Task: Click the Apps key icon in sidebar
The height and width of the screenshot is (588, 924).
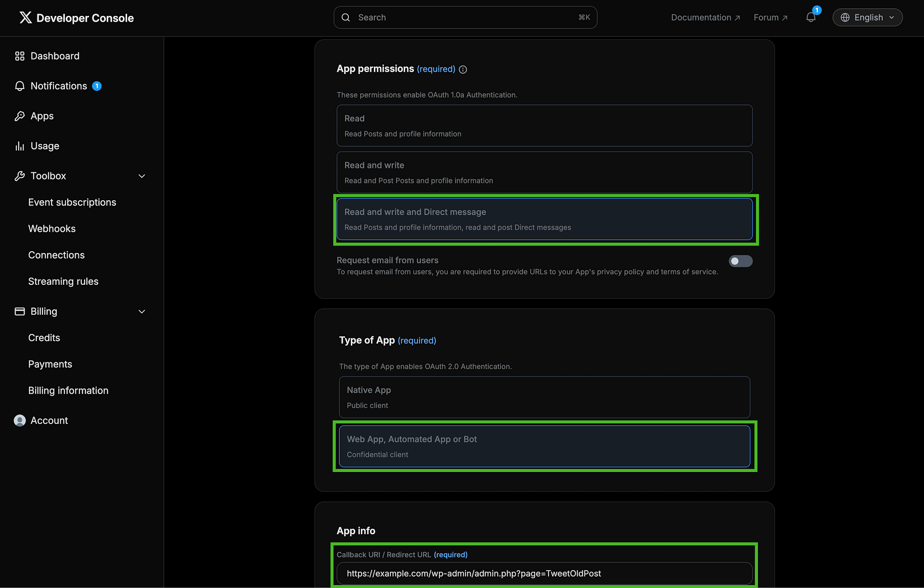Action: (x=20, y=116)
